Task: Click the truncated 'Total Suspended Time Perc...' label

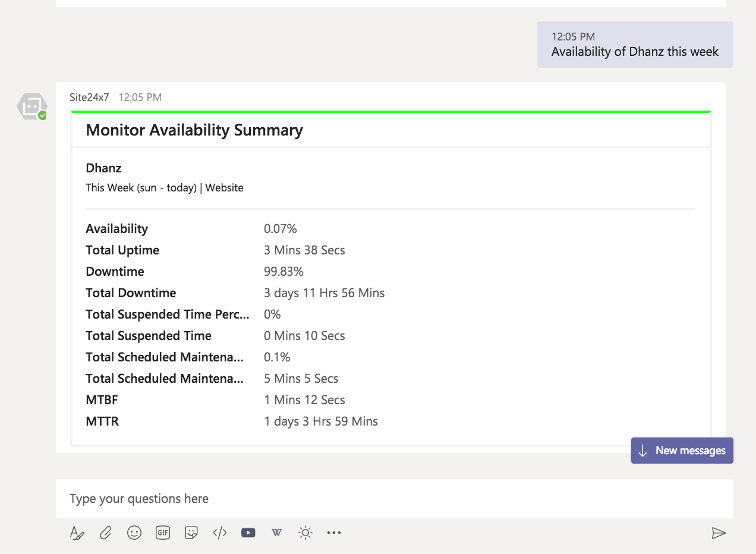Action: (167, 314)
